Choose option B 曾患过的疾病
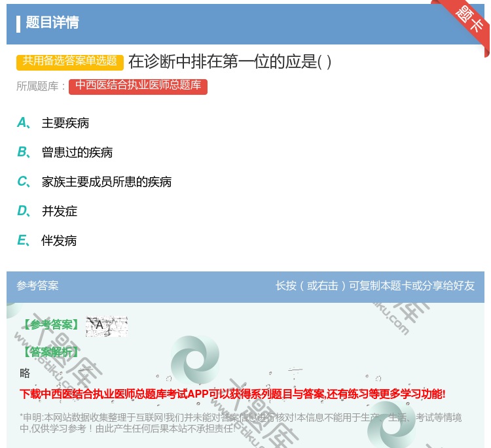Screen dimensions: 491x448 65,152
